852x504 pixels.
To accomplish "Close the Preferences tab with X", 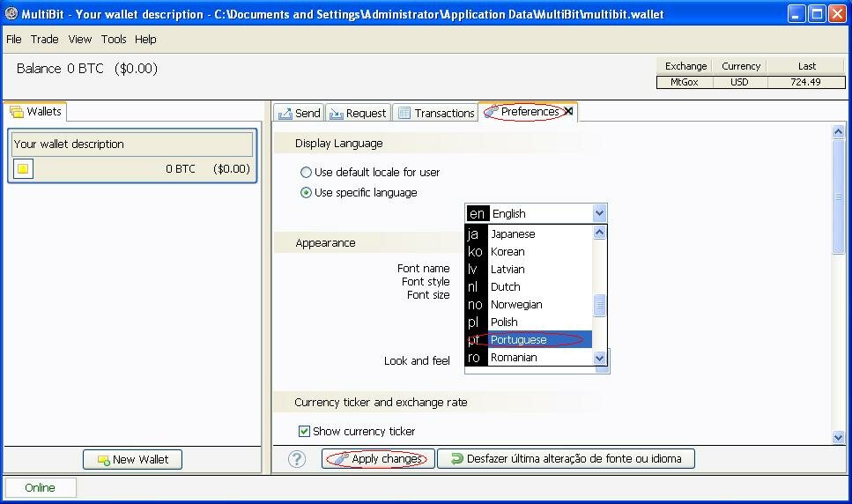I will [568, 111].
